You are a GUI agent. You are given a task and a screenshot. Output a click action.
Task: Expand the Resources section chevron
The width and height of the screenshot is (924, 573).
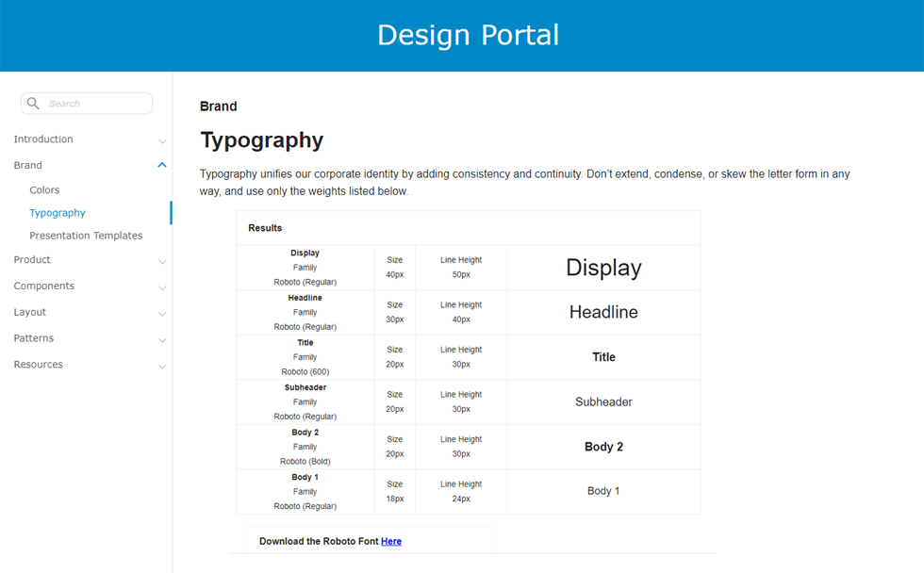click(x=162, y=366)
